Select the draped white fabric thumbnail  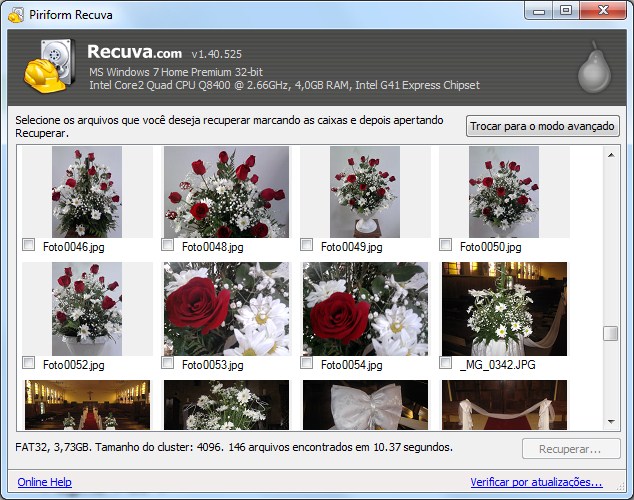click(505, 405)
